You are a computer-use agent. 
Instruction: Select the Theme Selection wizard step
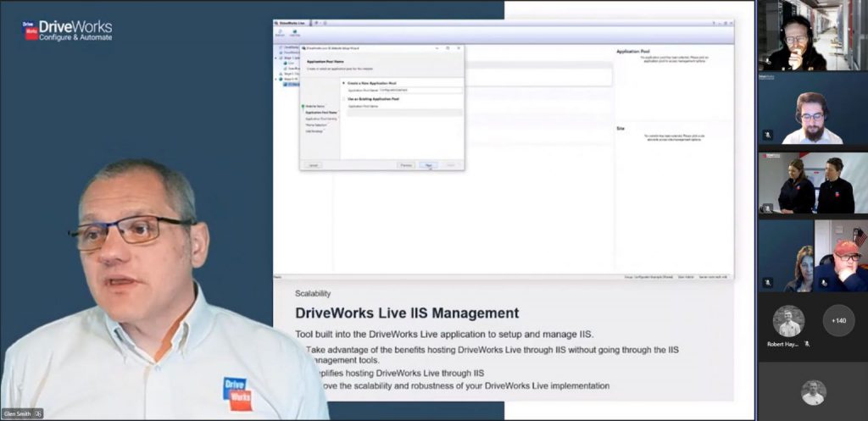(316, 125)
